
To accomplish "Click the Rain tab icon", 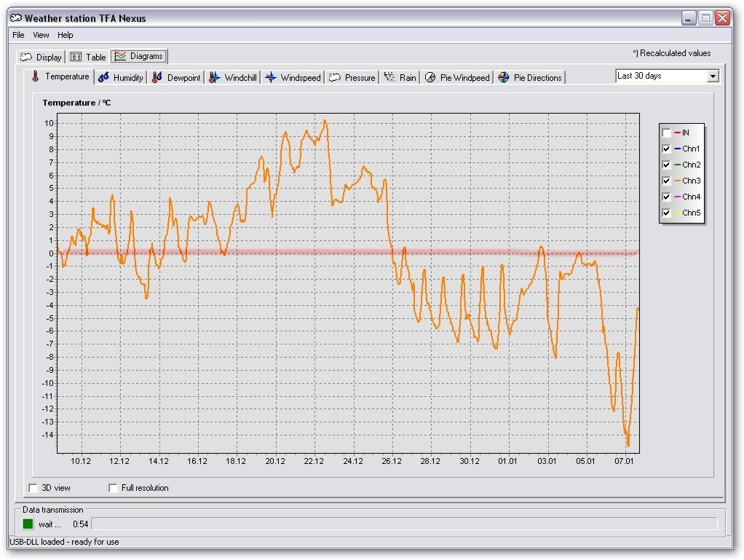I will click(389, 77).
